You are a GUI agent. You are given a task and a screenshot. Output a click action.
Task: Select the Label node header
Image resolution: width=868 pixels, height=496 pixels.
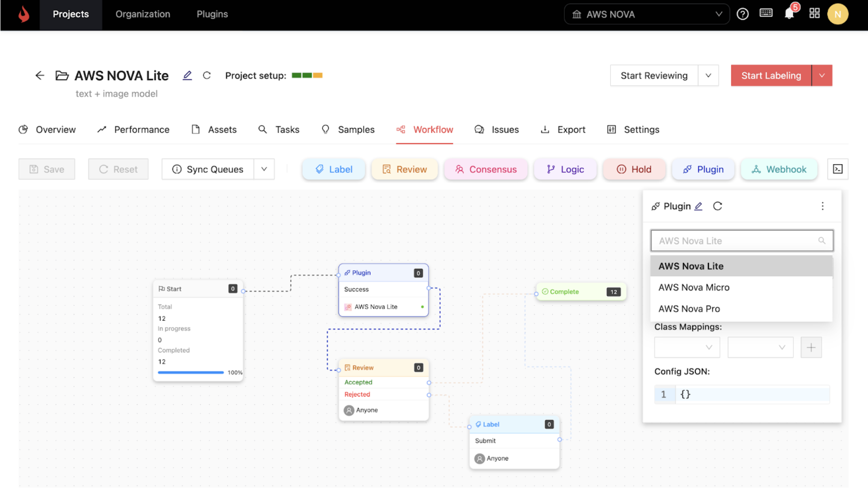point(514,425)
